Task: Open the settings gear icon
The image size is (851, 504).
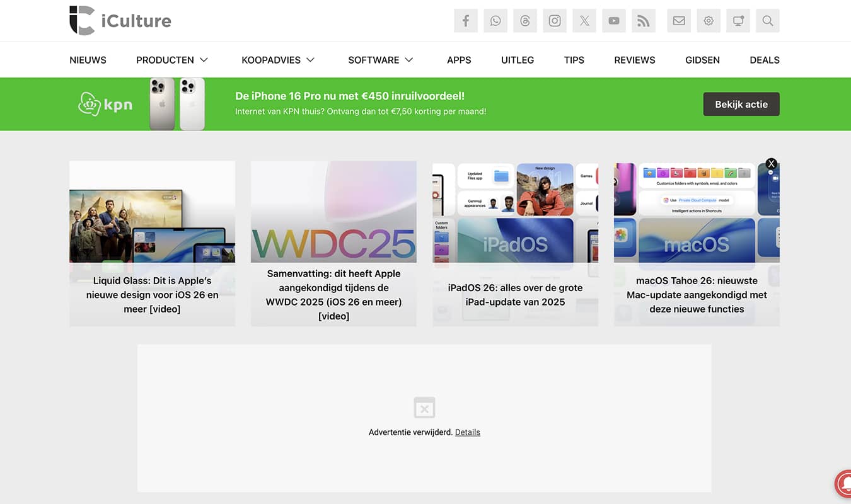Action: point(709,21)
